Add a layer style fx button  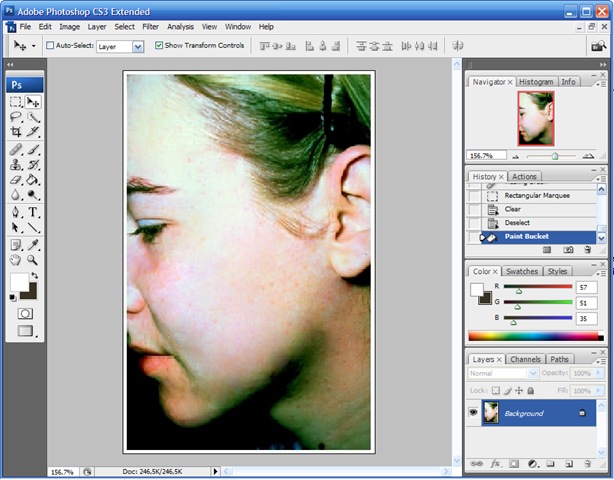495,464
